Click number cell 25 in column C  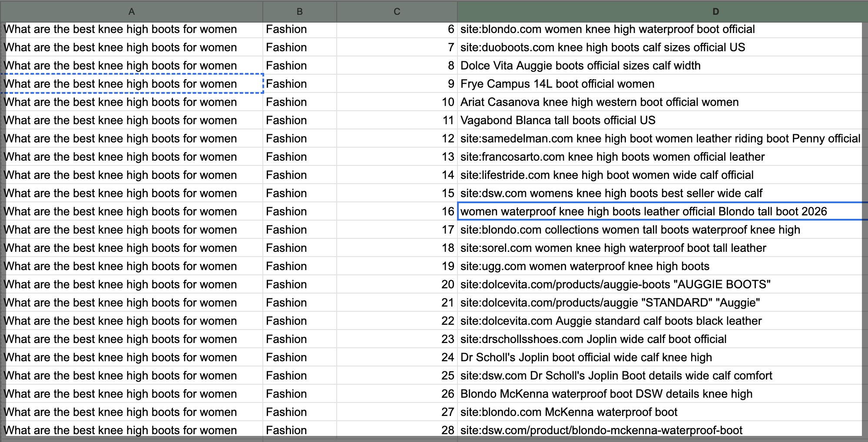[397, 376]
